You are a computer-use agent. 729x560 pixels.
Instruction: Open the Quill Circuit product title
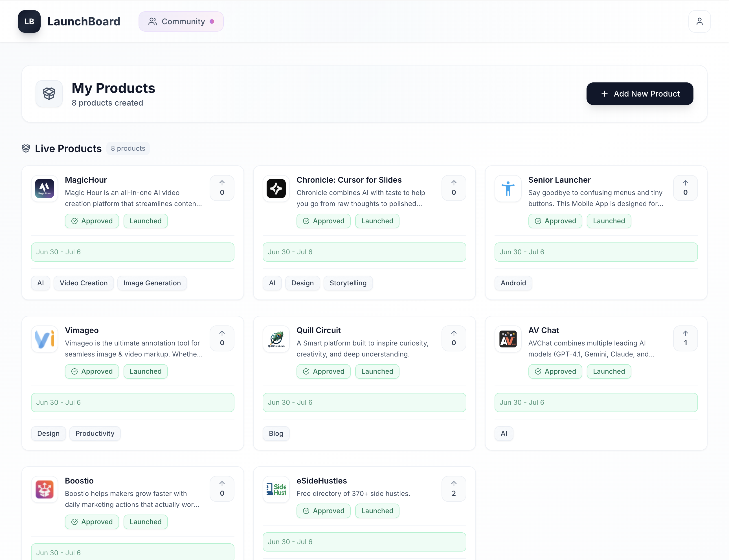[319, 330]
